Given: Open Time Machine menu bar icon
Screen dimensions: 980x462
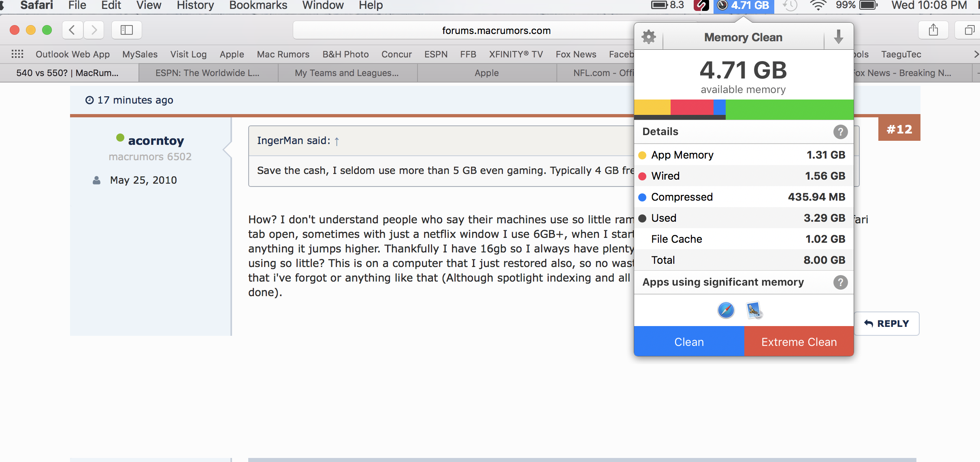Looking at the screenshot, I should click(x=790, y=5).
